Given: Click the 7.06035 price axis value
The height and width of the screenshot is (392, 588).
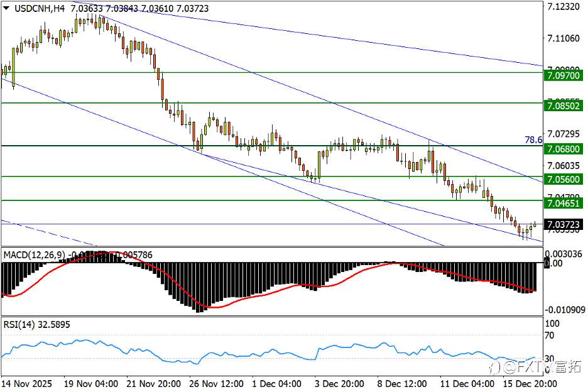Looking at the screenshot, I should [x=563, y=165].
